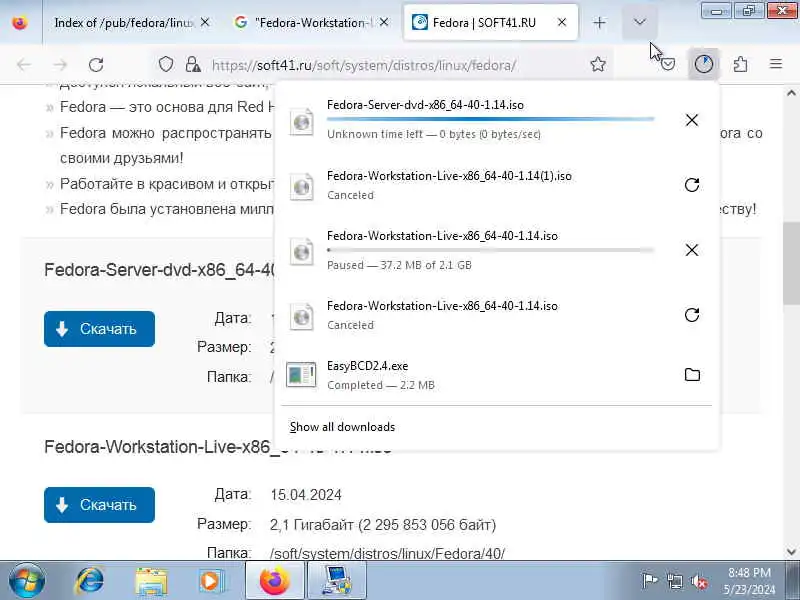Switch to Index of /pub/fedora/linux tab
This screenshot has width=800, height=600.
click(123, 23)
